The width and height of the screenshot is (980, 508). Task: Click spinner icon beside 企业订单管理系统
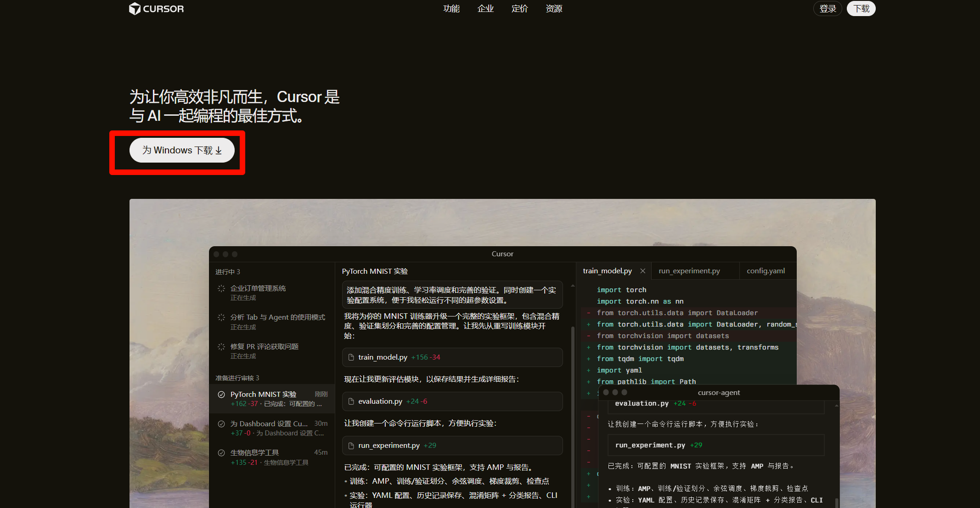tap(221, 288)
